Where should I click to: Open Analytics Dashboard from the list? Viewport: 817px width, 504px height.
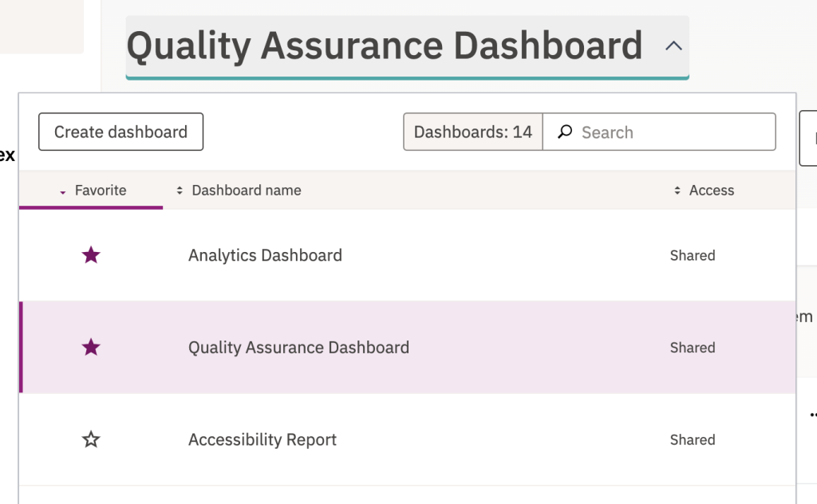point(265,255)
